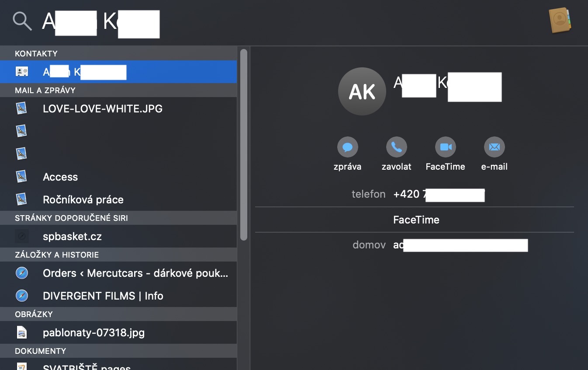
Task: Click the e-mail envelope icon
Action: (494, 147)
